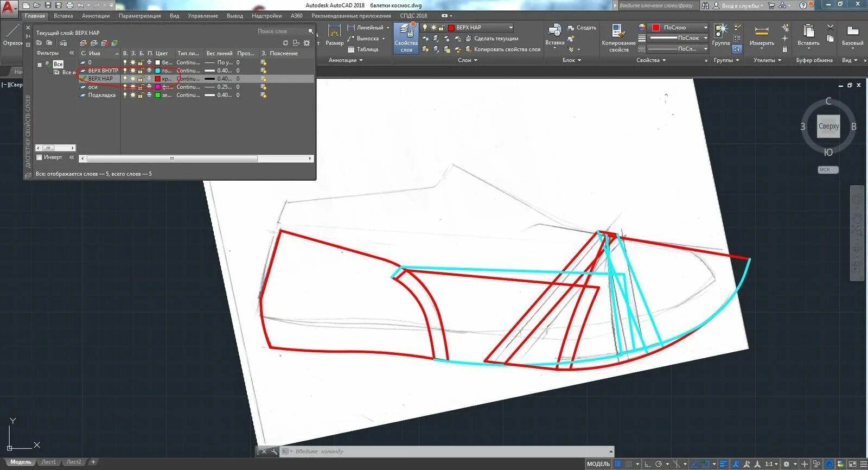Click Копировать свойства слоя button
The width and height of the screenshot is (868, 470).
click(502, 49)
